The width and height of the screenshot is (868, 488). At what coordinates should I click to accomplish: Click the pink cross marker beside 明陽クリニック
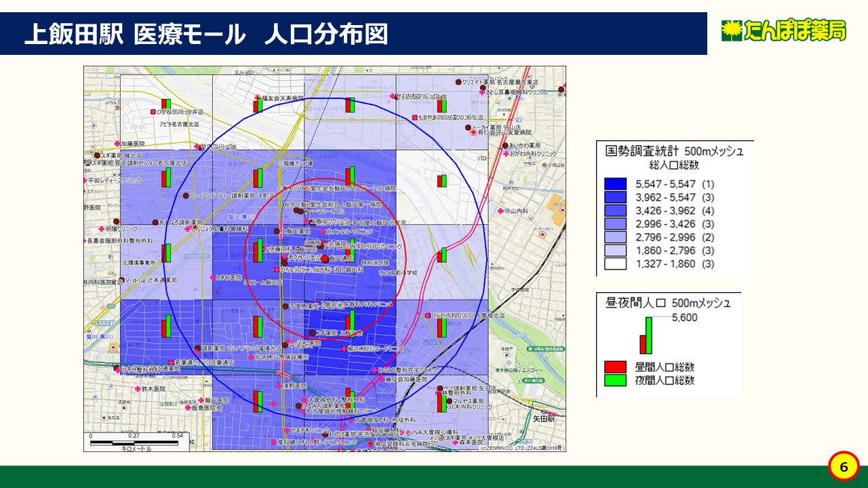tap(100, 228)
